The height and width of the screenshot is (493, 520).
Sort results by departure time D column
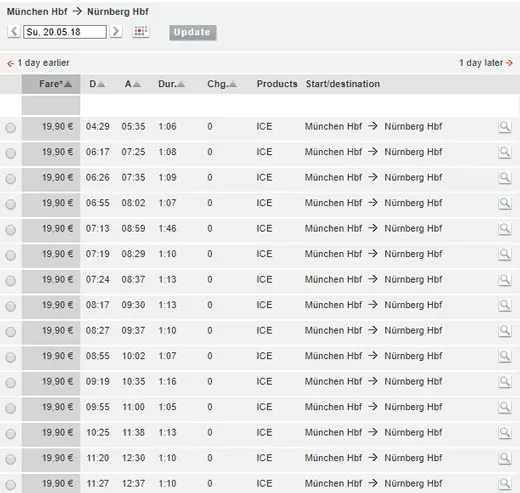[97, 84]
